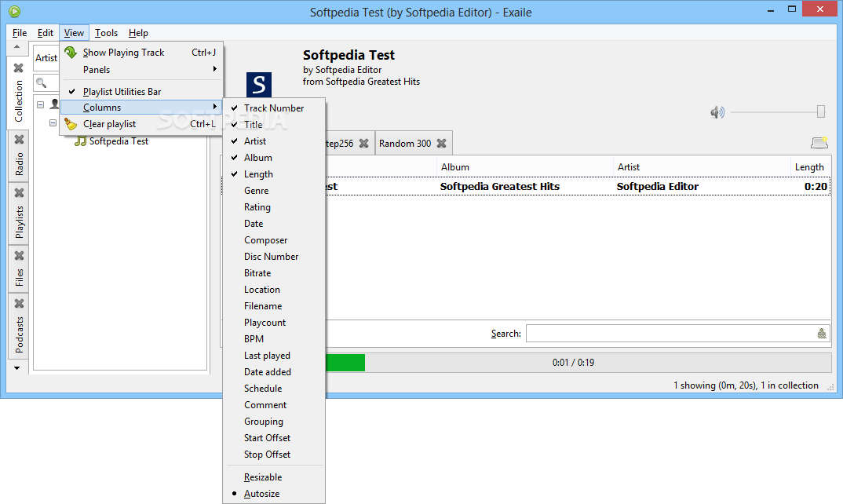Enable the Genre column

274,191
